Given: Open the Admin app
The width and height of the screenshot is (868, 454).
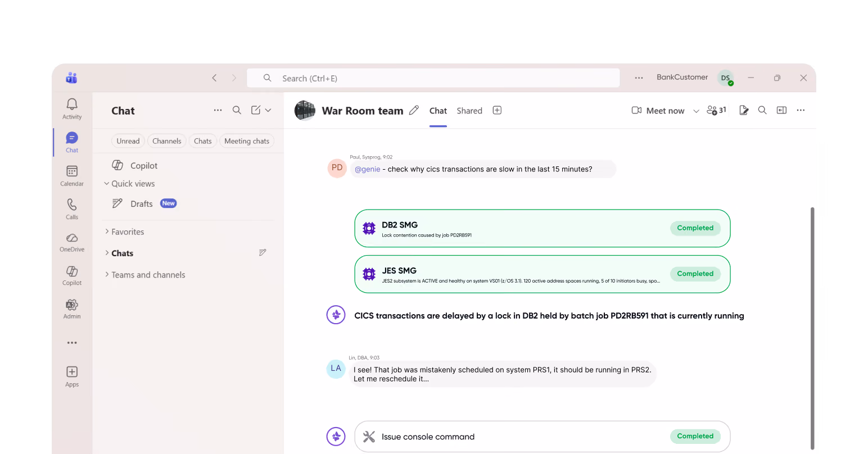Looking at the screenshot, I should click(72, 308).
